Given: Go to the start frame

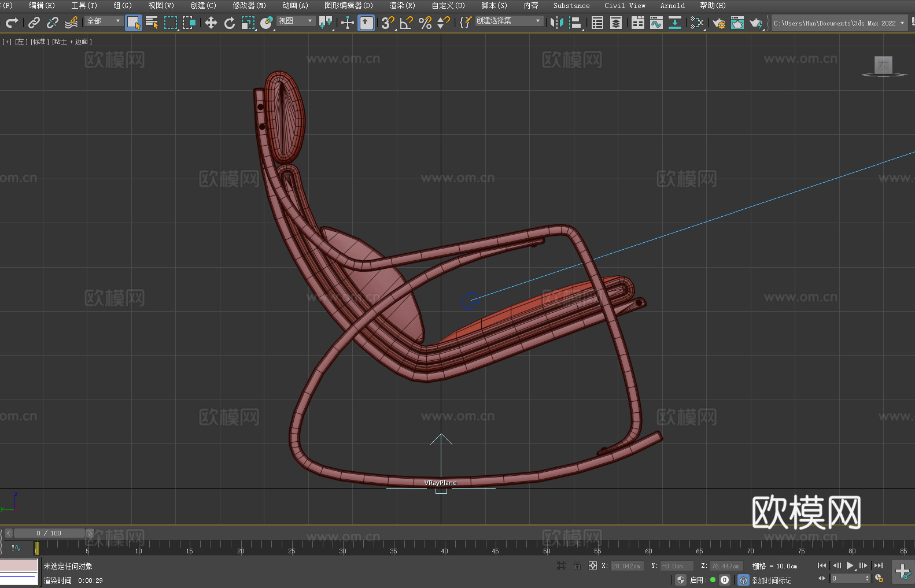Looking at the screenshot, I should (822, 565).
